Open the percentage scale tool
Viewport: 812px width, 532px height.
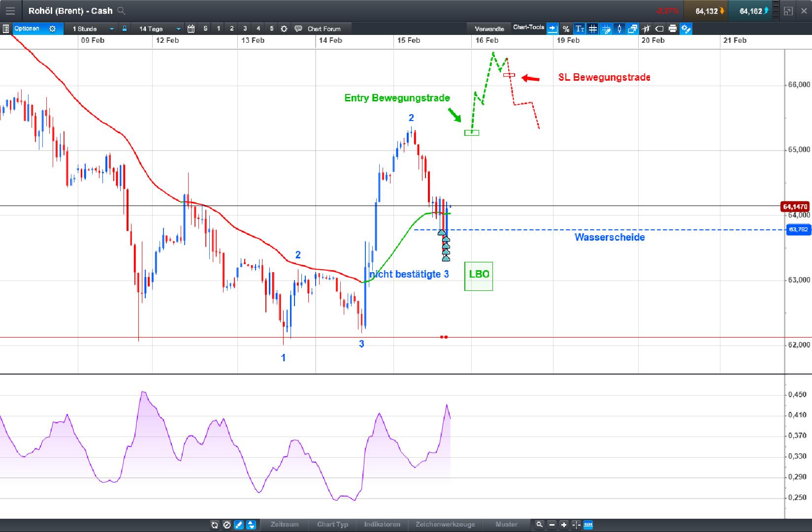(566, 29)
